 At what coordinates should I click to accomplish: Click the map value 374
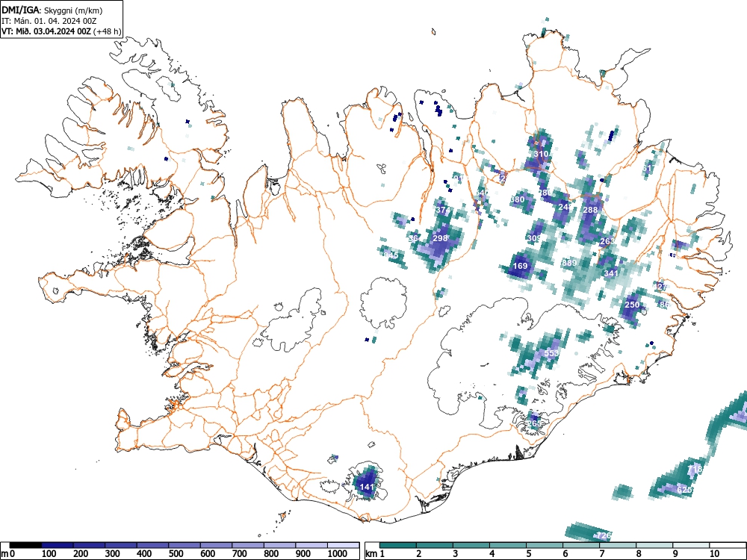442,210
